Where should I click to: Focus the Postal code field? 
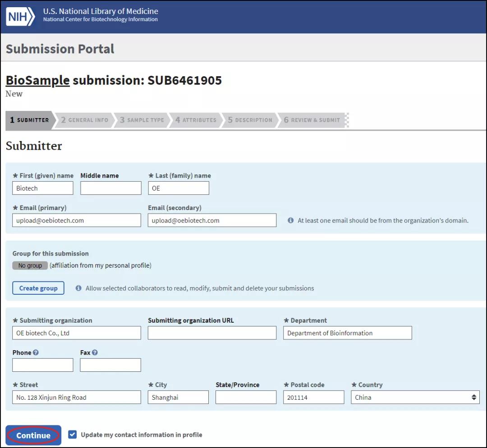314,397
